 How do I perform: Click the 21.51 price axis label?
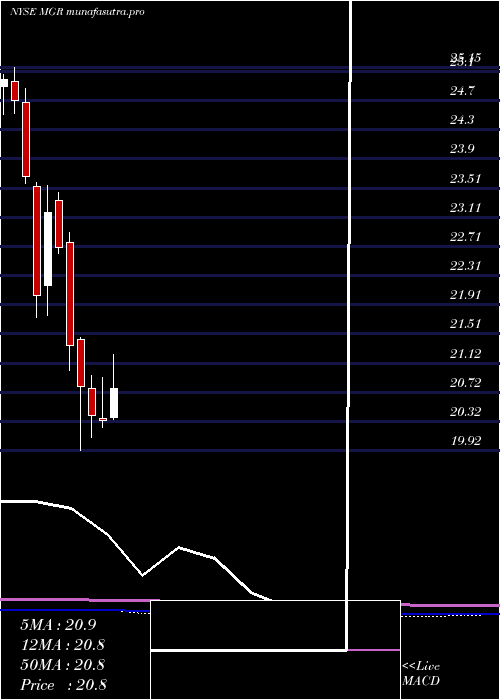click(465, 324)
